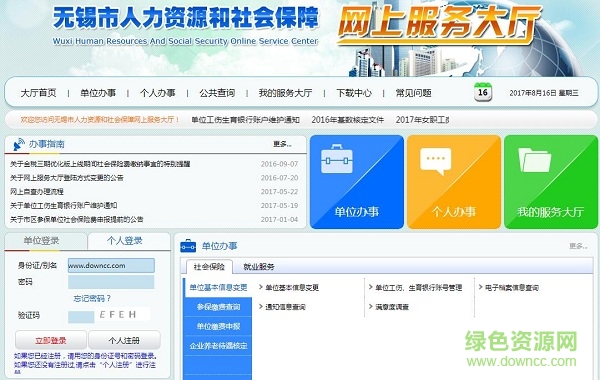The width and height of the screenshot is (600, 380).
Task: Click the date 2017-05-22 in the notices list
Action: pyautogui.click(x=279, y=191)
